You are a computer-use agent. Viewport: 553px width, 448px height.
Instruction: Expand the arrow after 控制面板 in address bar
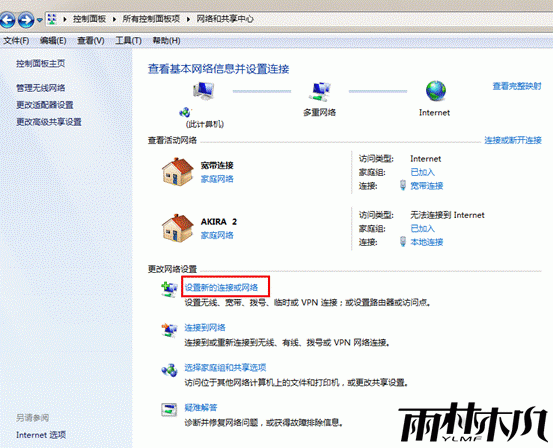tap(114, 19)
